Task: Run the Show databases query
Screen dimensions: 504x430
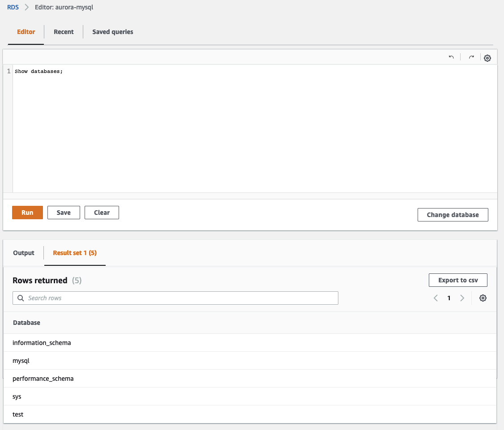Action: point(27,213)
